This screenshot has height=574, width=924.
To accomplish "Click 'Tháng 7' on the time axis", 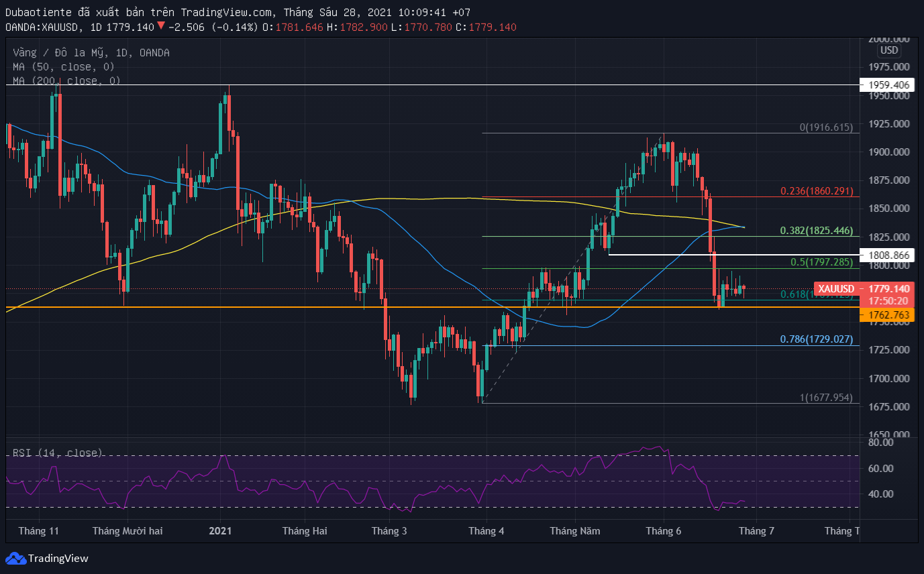I will click(x=756, y=531).
